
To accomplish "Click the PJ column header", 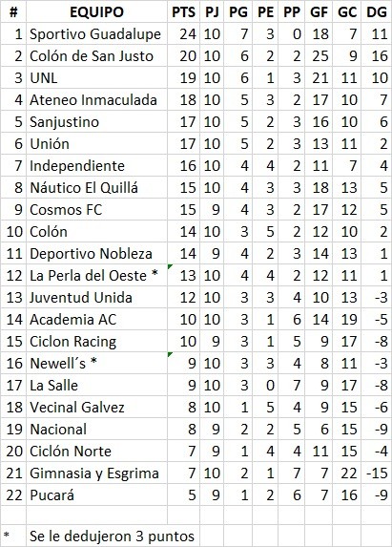I will (212, 12).
